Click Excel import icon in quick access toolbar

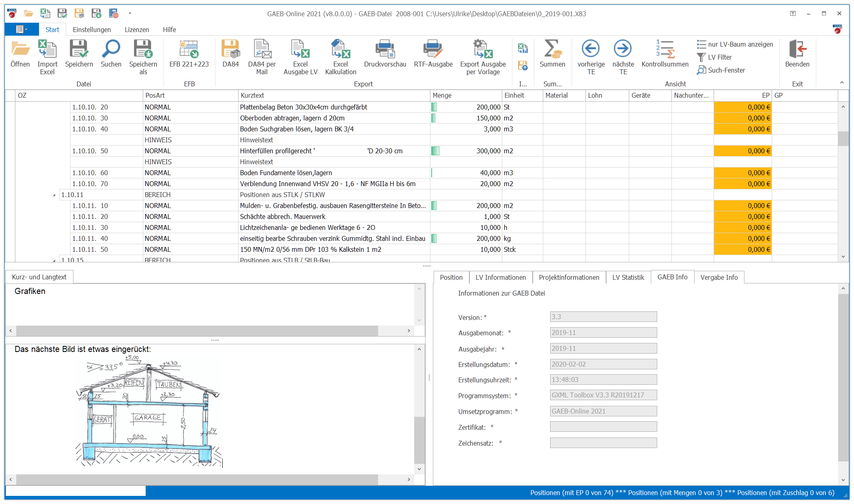[45, 13]
